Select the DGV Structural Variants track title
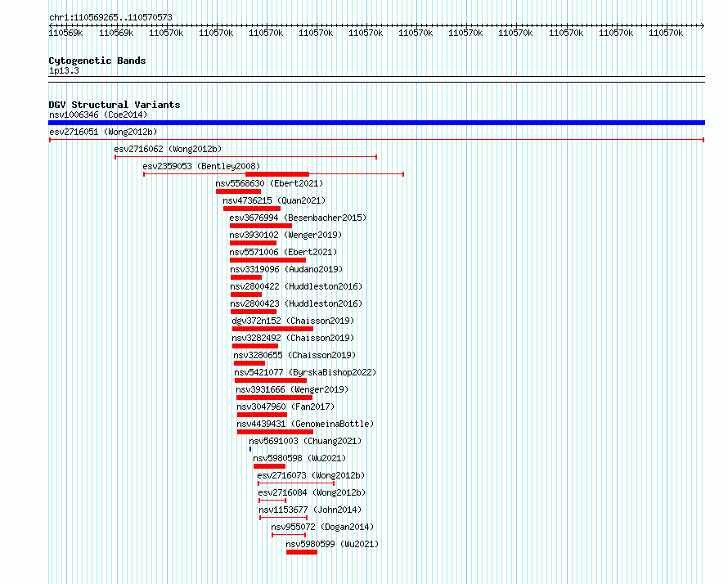 (x=115, y=105)
